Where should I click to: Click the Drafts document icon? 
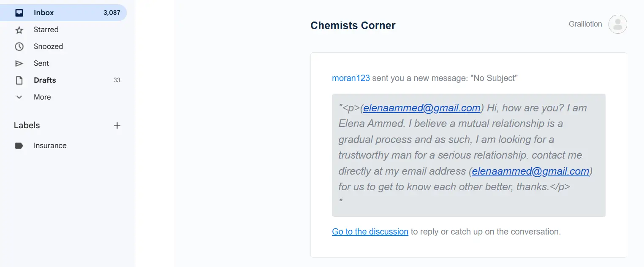click(19, 80)
